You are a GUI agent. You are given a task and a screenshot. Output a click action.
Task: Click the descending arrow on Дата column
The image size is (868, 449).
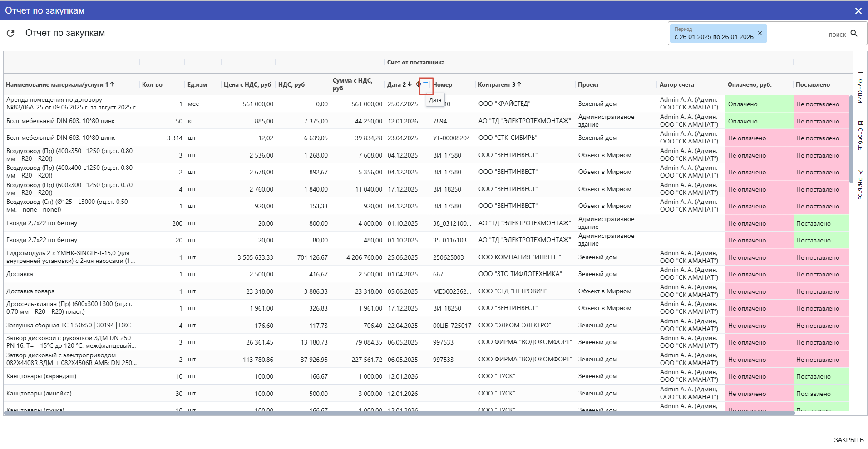tap(410, 84)
